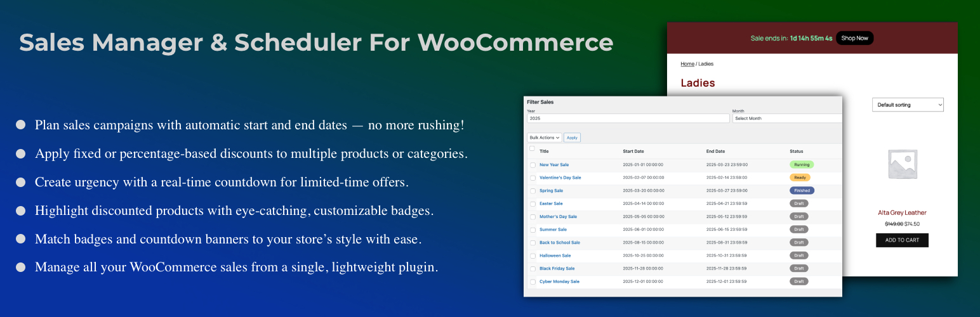This screenshot has height=317, width=980.
Task: Open the Back to School Sale link
Action: (560, 243)
